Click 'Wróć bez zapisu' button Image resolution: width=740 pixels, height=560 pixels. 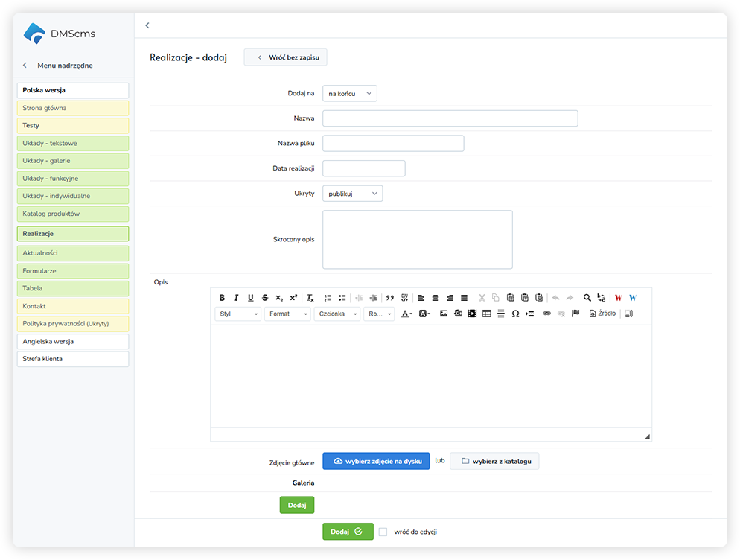pyautogui.click(x=285, y=57)
